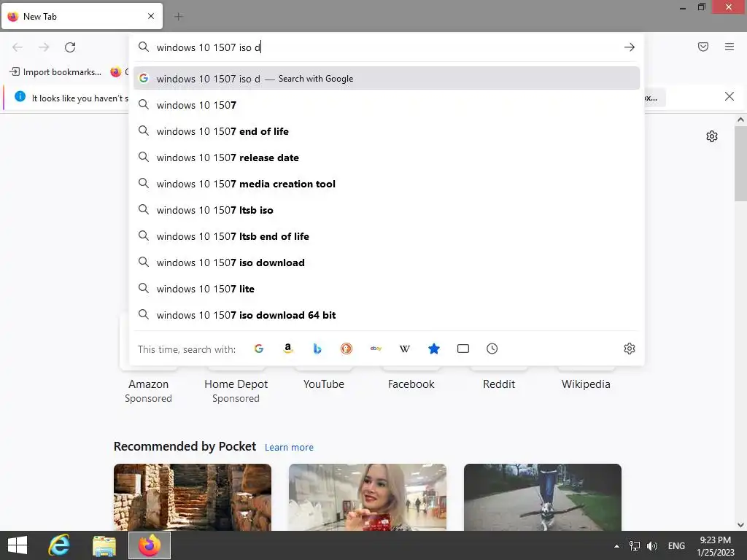This screenshot has width=747, height=560.
Task: Click the Firefox taskbar icon
Action: coord(150,545)
